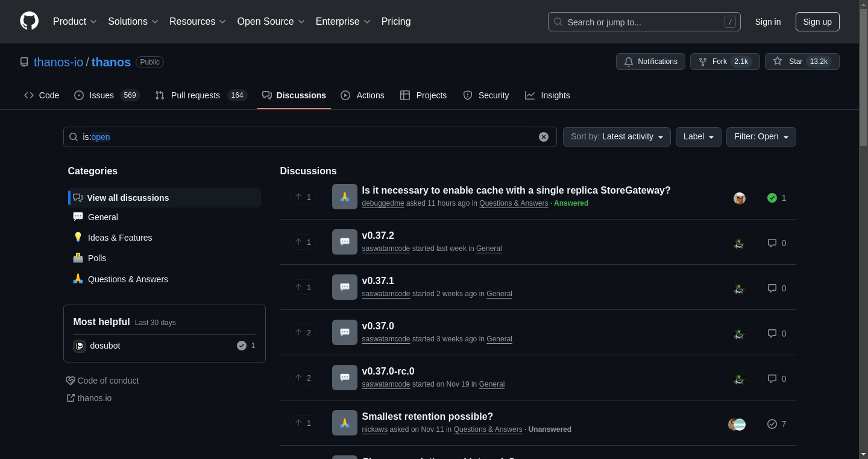Open the thanos repository name link

point(111,62)
